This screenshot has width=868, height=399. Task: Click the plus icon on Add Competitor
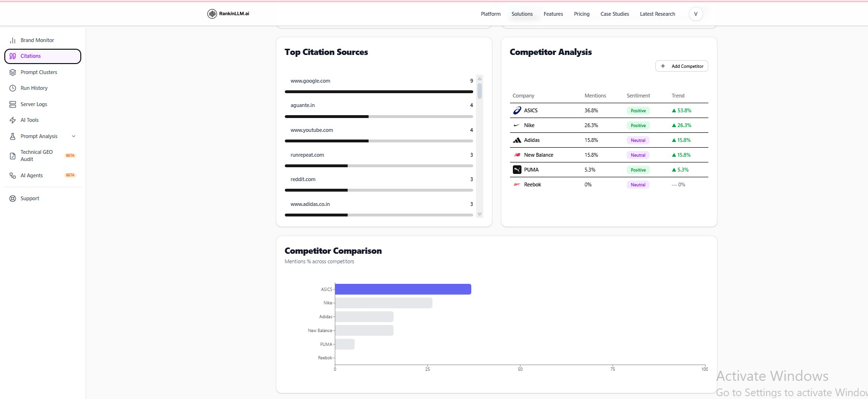coord(663,66)
